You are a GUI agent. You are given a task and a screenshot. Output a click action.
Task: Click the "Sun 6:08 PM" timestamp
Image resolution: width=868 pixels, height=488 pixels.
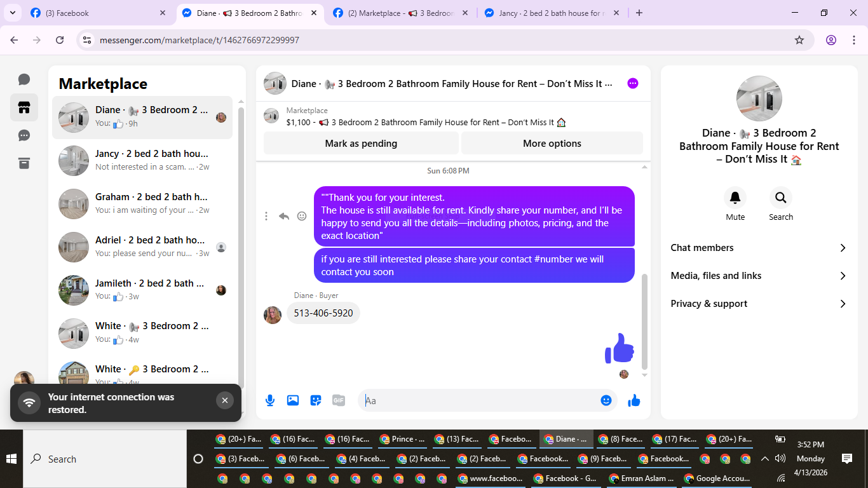(x=449, y=171)
